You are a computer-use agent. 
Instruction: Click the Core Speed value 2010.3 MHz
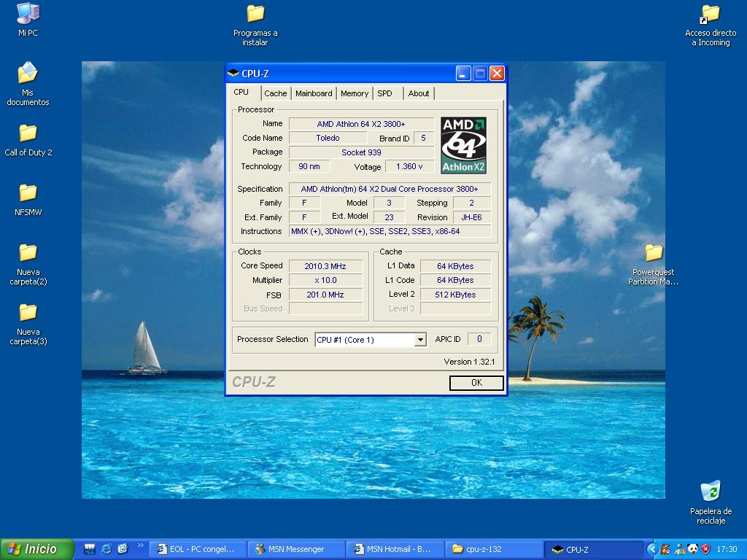[325, 266]
